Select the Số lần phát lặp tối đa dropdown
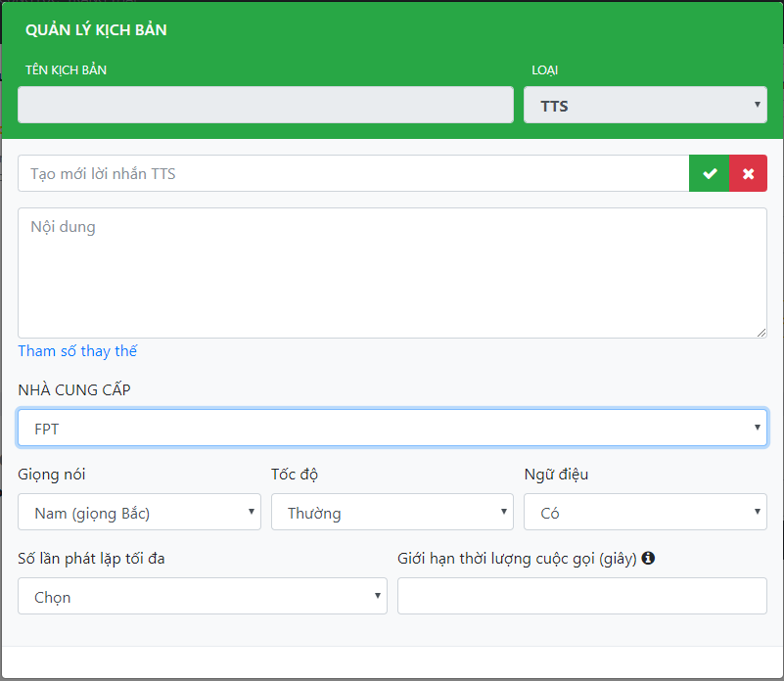784x681 pixels. 202,596
